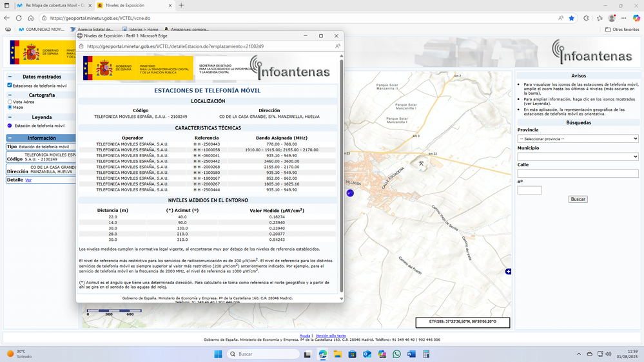
Task: Open weather widget 30°C Soleado
Action: 19,354
